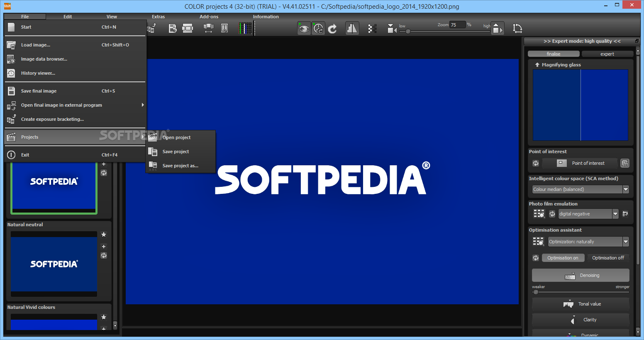The image size is (644, 340).
Task: Toggle the split before/after comparison button
Action: (x=352, y=28)
